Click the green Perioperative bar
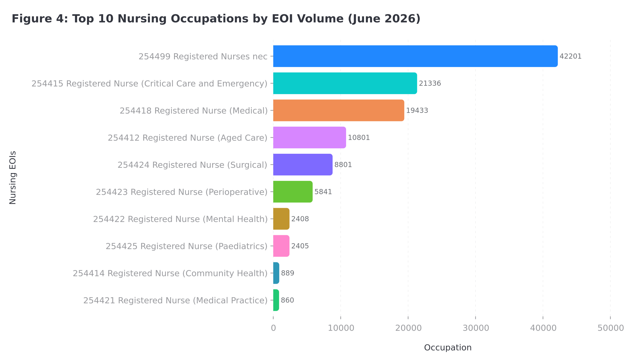 (293, 192)
